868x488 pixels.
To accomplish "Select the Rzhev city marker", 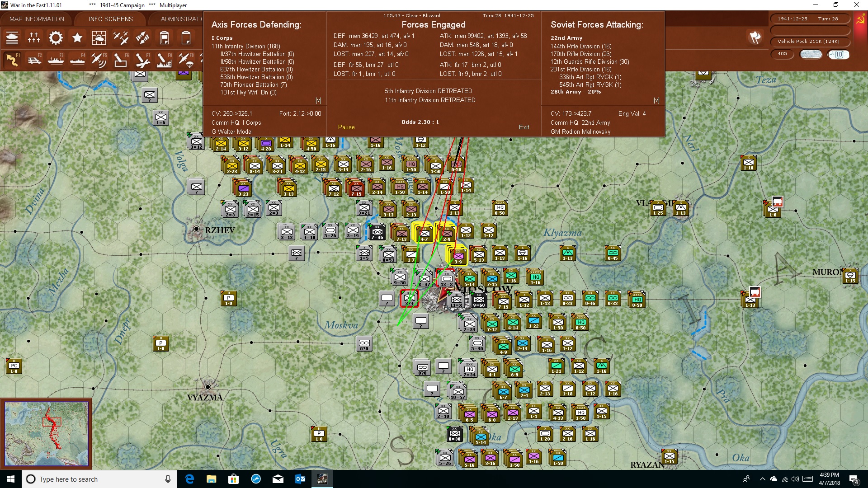I will 196,229.
